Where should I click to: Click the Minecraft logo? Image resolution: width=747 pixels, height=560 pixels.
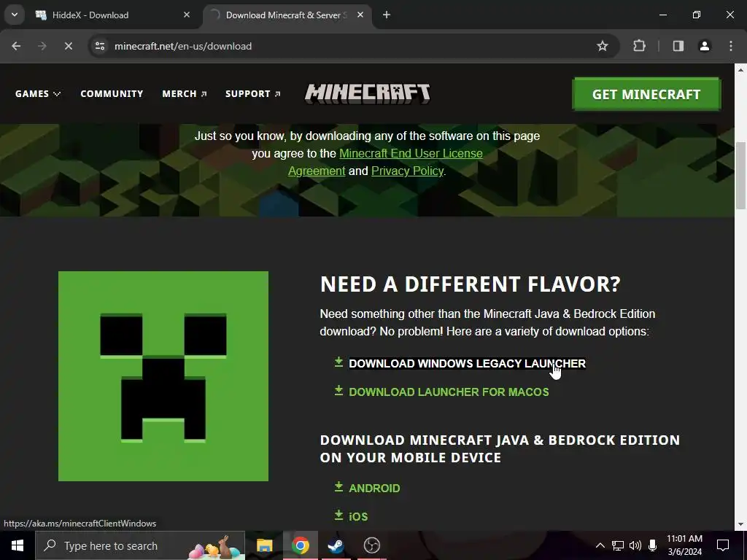pyautogui.click(x=368, y=94)
